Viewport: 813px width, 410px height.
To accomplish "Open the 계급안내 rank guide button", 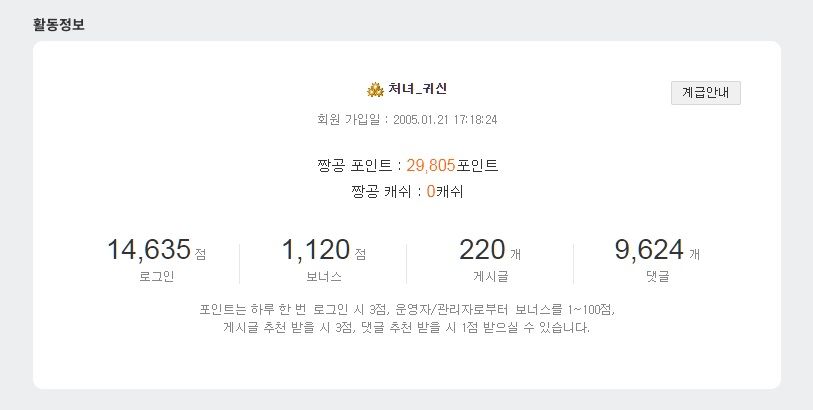I will pos(705,92).
